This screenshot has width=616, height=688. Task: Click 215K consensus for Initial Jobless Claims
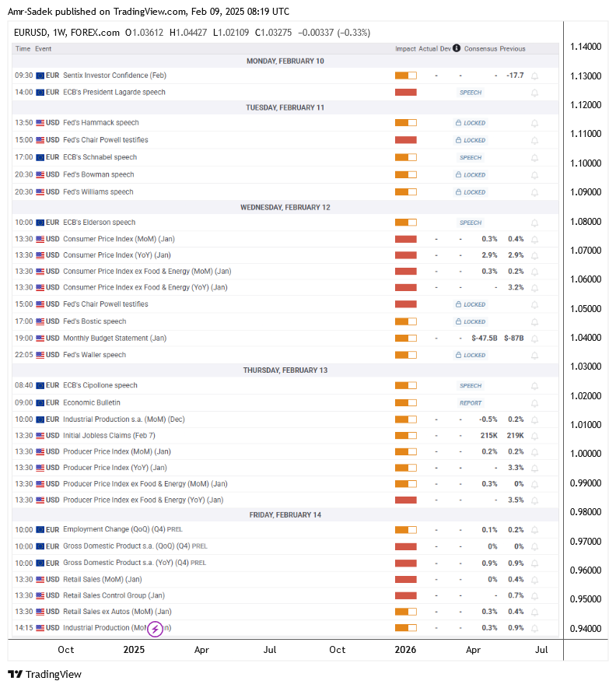click(x=489, y=436)
